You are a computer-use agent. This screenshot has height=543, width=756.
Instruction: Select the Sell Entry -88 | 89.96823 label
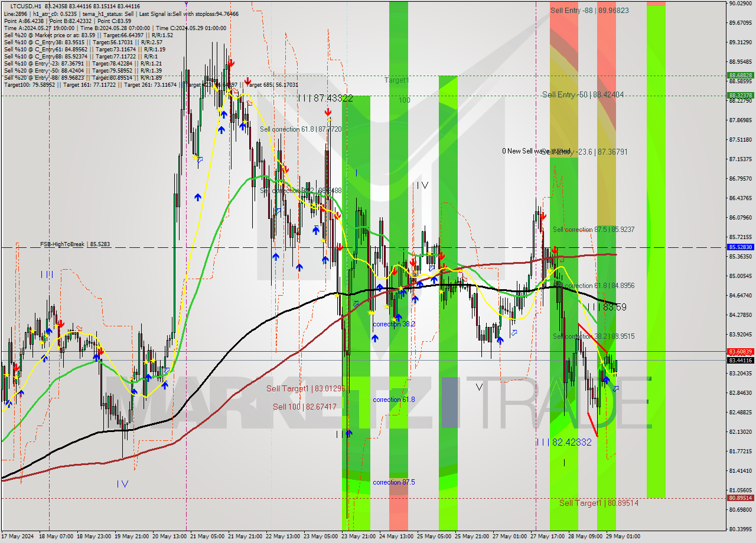589,11
